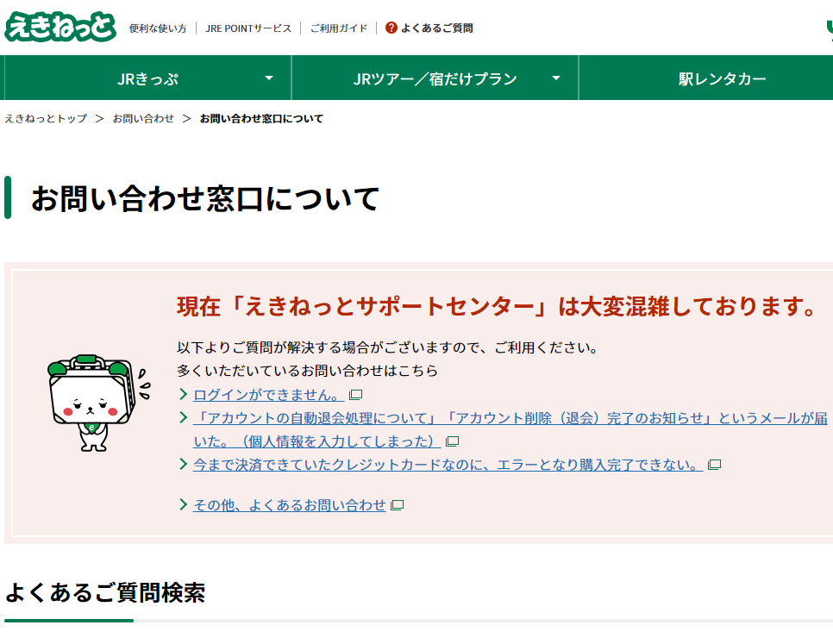The image size is (833, 644).
Task: Click chevron beside クレジットカード error link
Action: coord(184,464)
